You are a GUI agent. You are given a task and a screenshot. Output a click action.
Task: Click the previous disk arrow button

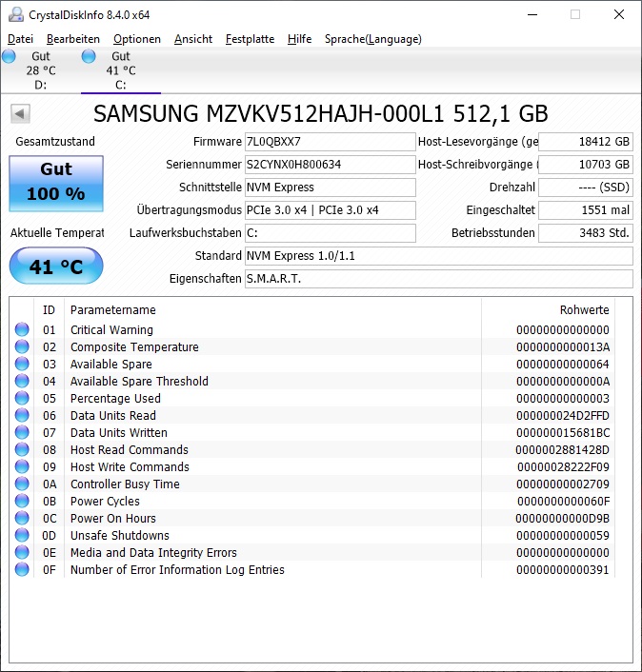tap(20, 114)
